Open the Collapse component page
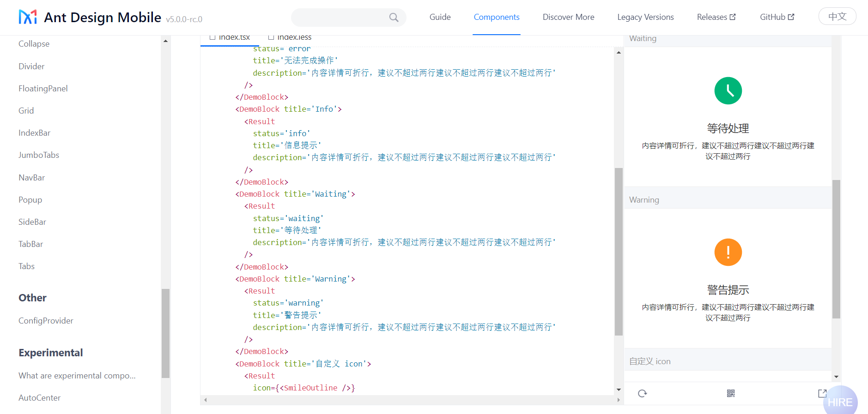Viewport: 868px width, 414px height. point(34,44)
